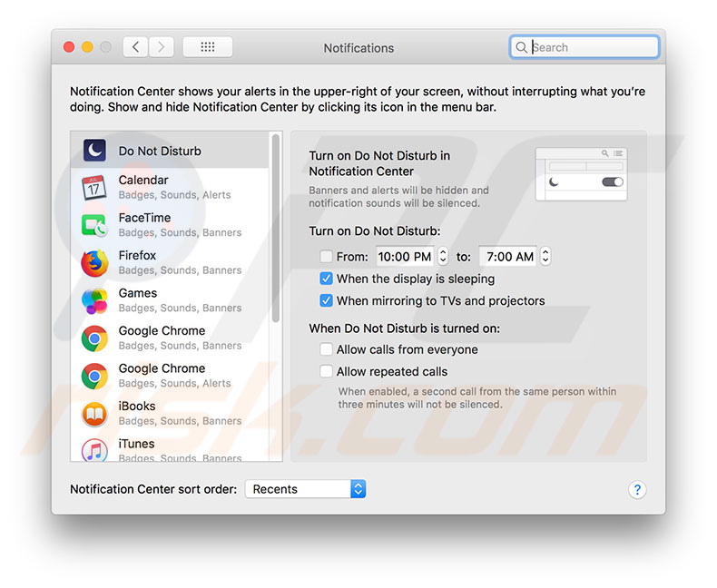Click the "Notification Center sort order:" label

coord(153,489)
